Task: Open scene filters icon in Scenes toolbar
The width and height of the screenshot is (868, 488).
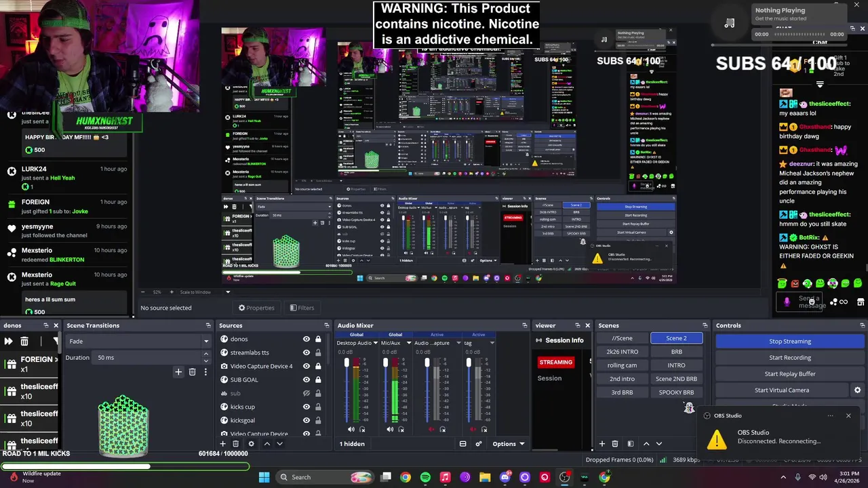Action: (630, 444)
